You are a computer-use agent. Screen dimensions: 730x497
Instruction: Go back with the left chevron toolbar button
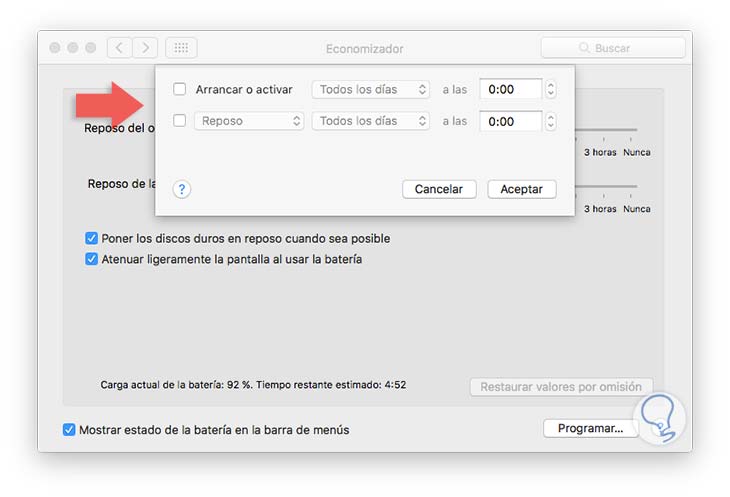[120, 48]
